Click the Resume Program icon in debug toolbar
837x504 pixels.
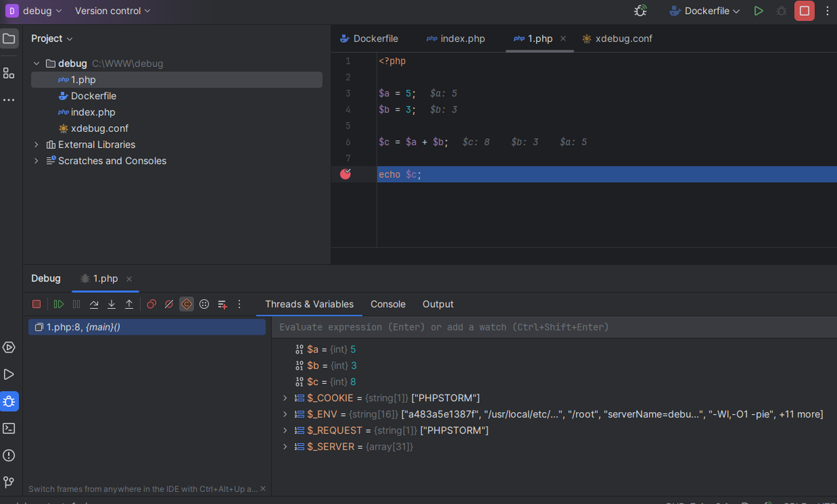point(59,304)
